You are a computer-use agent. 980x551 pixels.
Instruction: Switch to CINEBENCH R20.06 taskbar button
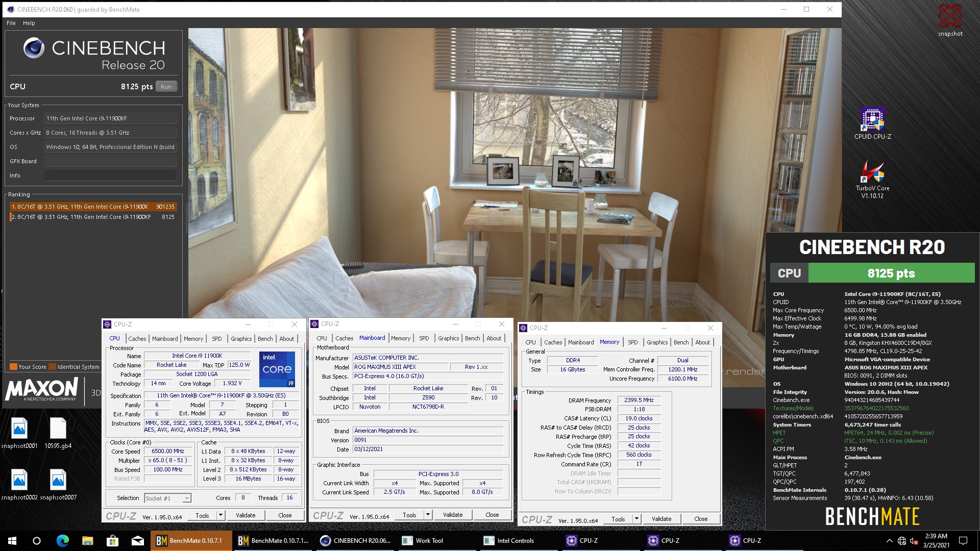pyautogui.click(x=355, y=541)
